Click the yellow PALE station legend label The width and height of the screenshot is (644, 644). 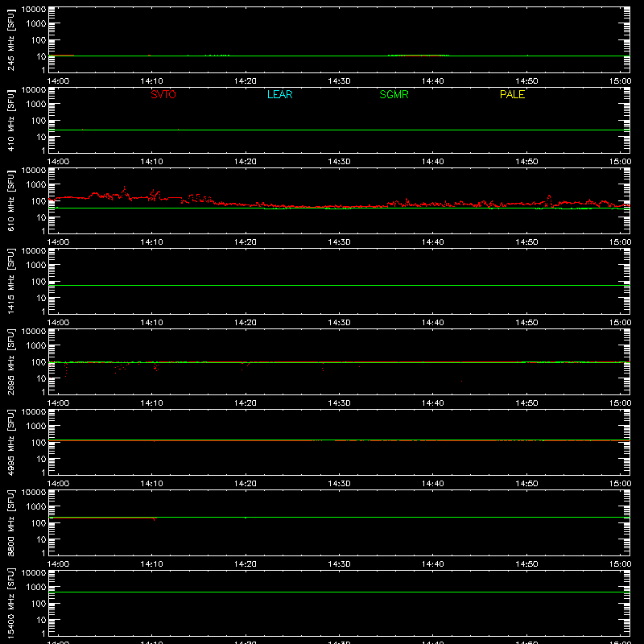click(512, 94)
